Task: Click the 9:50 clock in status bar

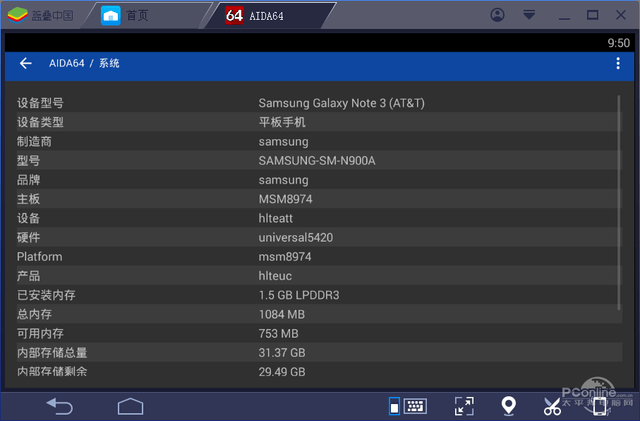Action: 618,43
